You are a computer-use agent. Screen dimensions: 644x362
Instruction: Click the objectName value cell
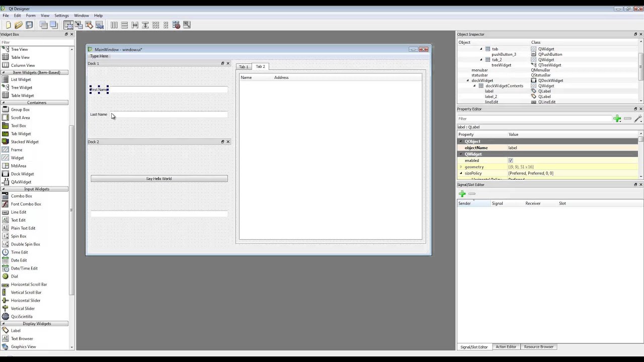click(572, 148)
